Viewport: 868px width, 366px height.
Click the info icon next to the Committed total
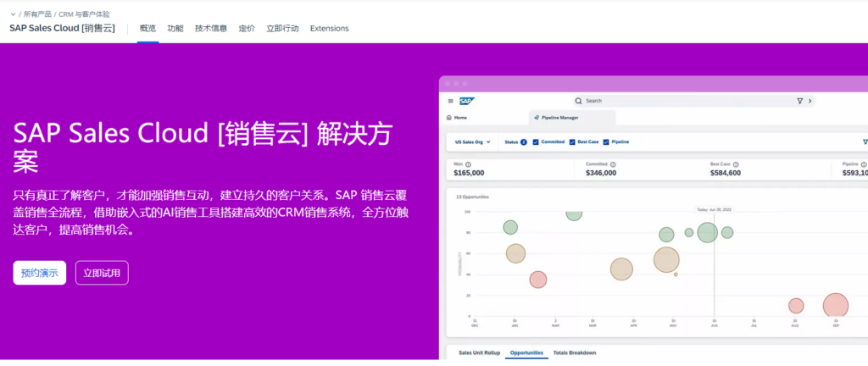click(x=614, y=164)
